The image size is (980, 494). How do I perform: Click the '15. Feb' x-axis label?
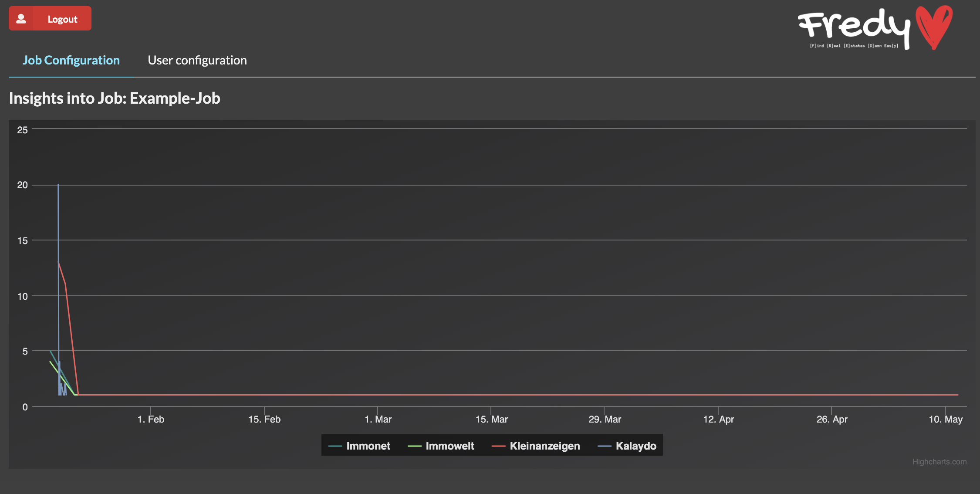[x=264, y=419]
